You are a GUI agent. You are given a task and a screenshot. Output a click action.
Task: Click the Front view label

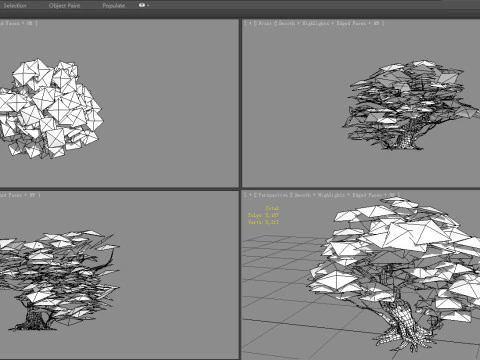264,23
